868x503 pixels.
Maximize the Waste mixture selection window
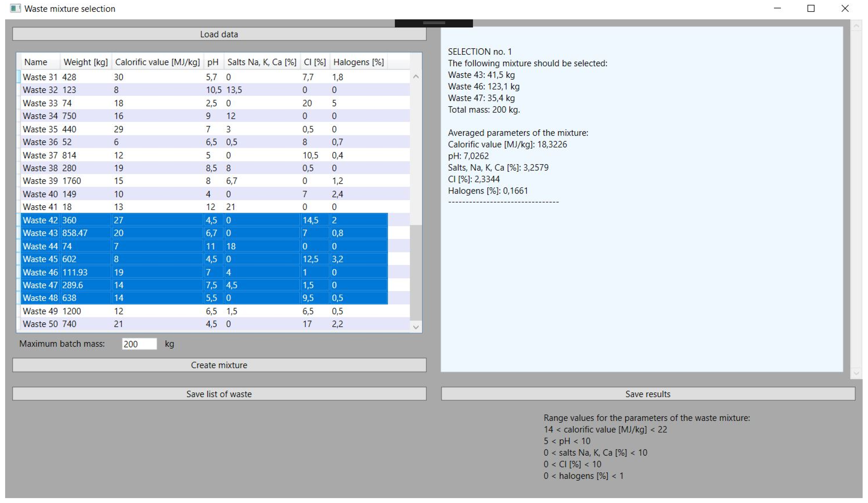[811, 8]
